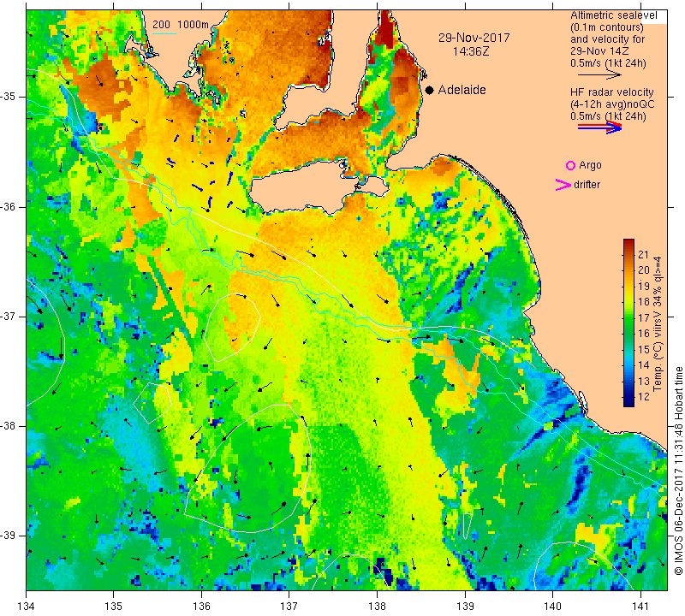Click the 135 longitude axis label
This screenshot has height=616, width=685.
point(114,607)
